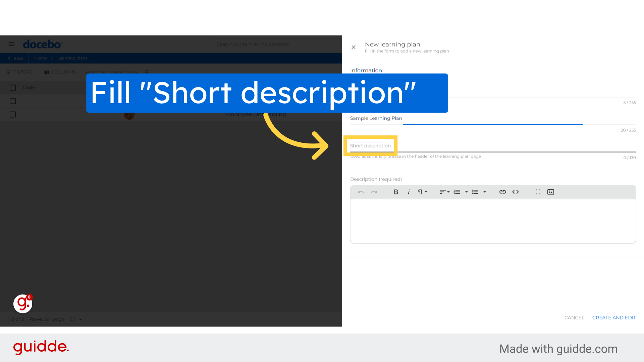644x362 pixels.
Task: Toggle bold formatting in the description editor
Action: coord(396,192)
